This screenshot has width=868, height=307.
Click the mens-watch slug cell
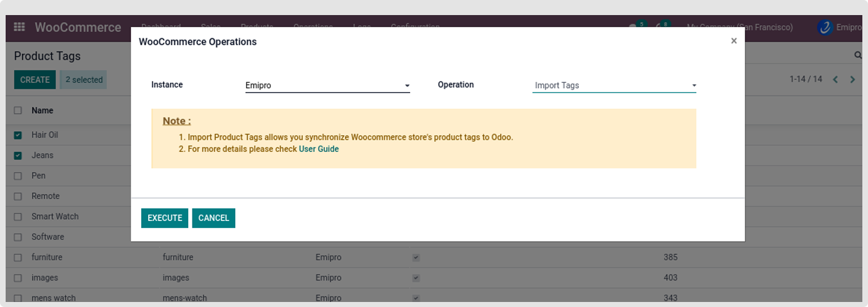(184, 298)
